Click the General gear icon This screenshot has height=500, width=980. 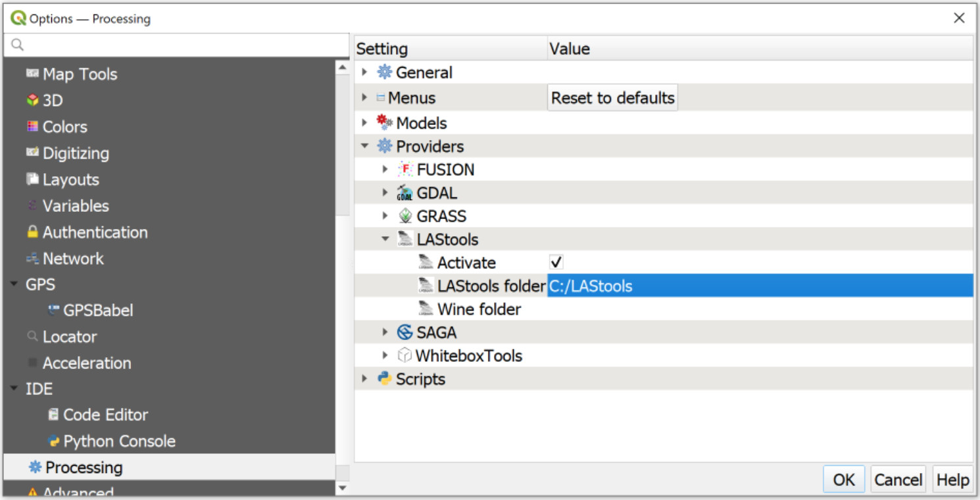[384, 72]
